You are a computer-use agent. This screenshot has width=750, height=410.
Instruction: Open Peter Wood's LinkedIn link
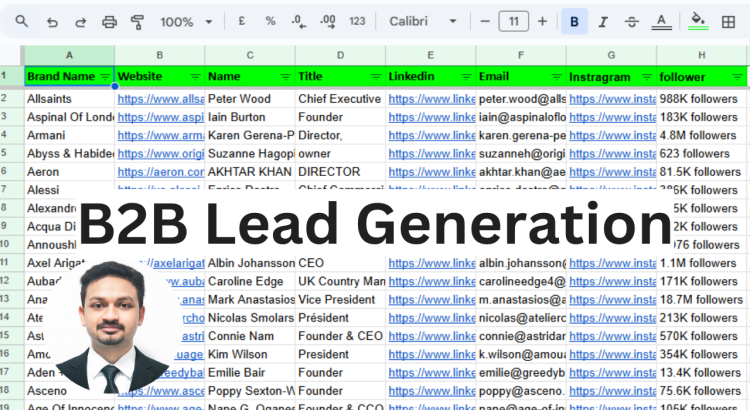click(x=432, y=99)
